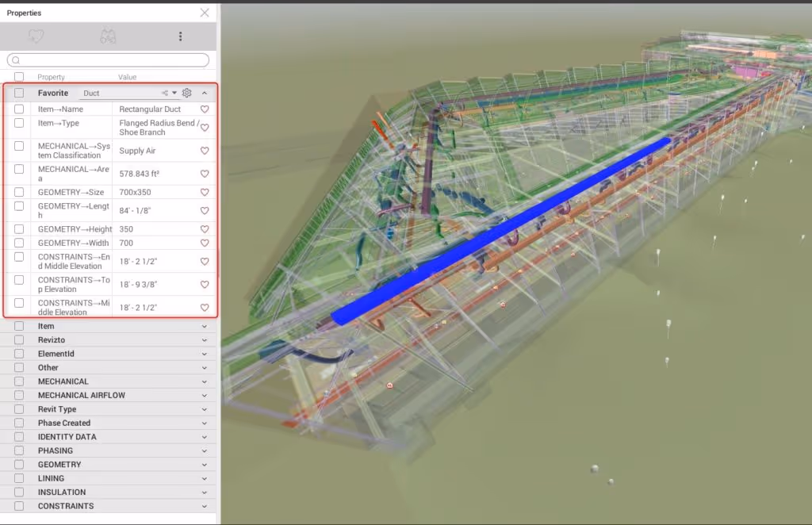Select Flanged Radius Bend / Shoe Branch value

click(159, 128)
